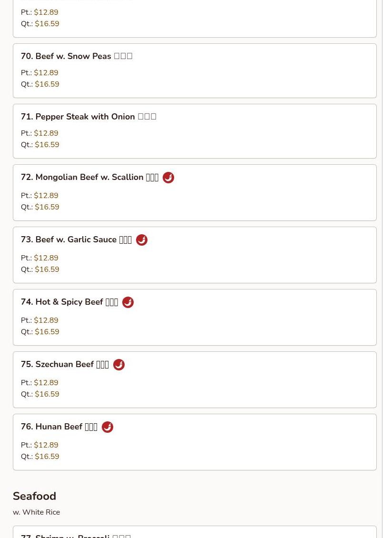
Task: Click Qt. $16.59 price under Pepper Steak
Action: tap(47, 145)
